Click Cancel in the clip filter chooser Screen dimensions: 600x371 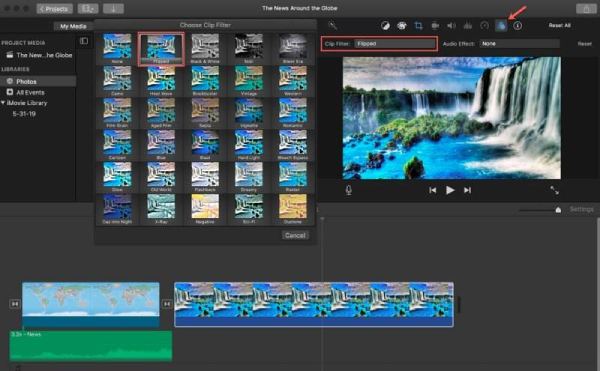(295, 235)
